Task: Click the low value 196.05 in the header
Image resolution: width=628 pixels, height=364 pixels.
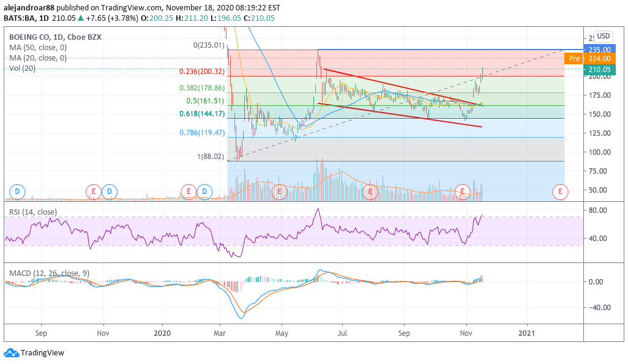Action: (230, 18)
